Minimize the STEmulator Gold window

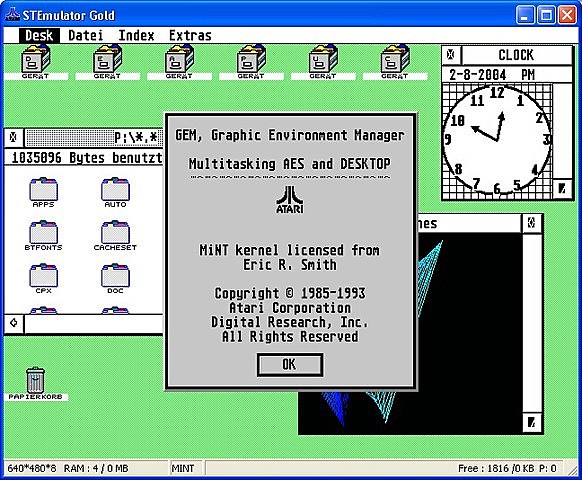point(525,15)
